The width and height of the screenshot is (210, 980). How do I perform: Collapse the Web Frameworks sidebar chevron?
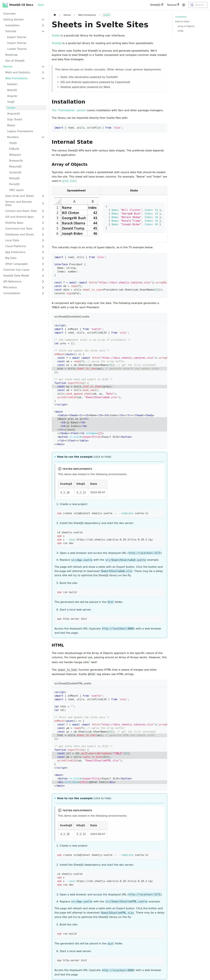pyautogui.click(x=43, y=78)
